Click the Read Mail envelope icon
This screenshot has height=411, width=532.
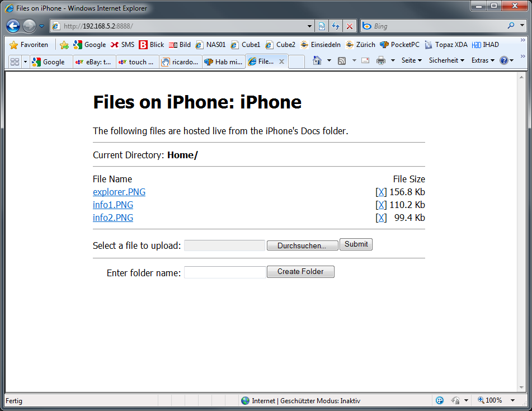[x=365, y=61]
